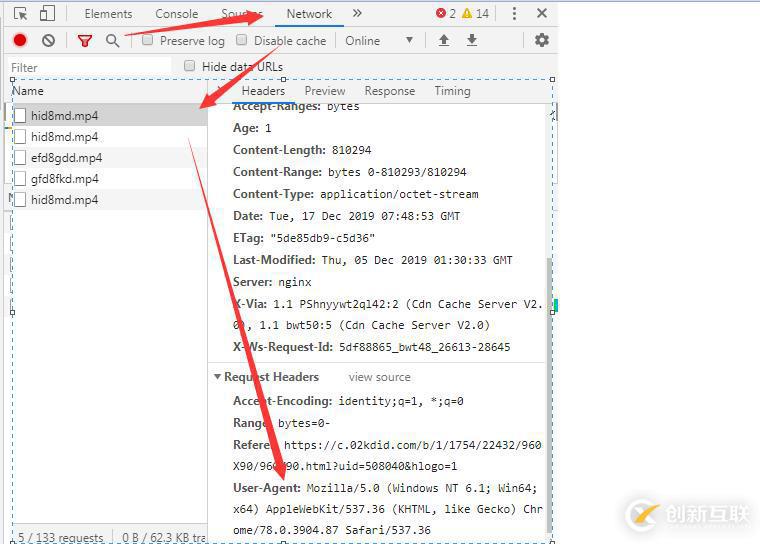
Task: Click the User-Agent header label
Action: 267,488
